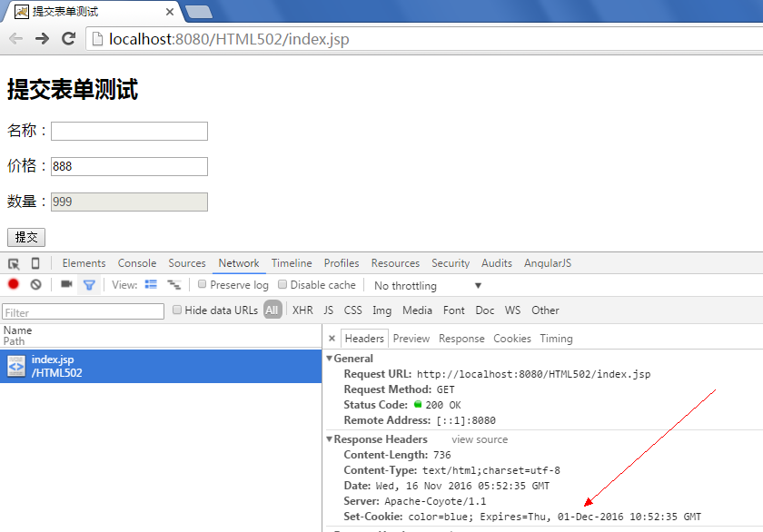
Task: Click the 提交 submit button
Action: [26, 237]
